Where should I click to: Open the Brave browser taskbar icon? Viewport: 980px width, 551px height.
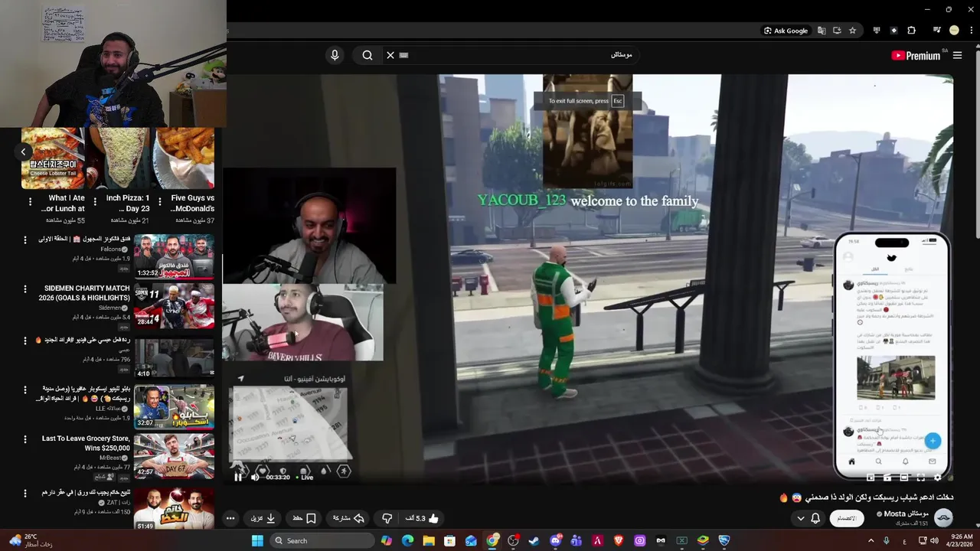point(619,540)
